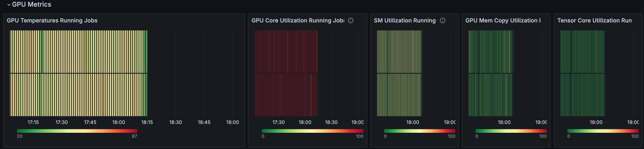Click the Tensor Core color legend bar
The image size is (644, 149).
click(x=603, y=131)
